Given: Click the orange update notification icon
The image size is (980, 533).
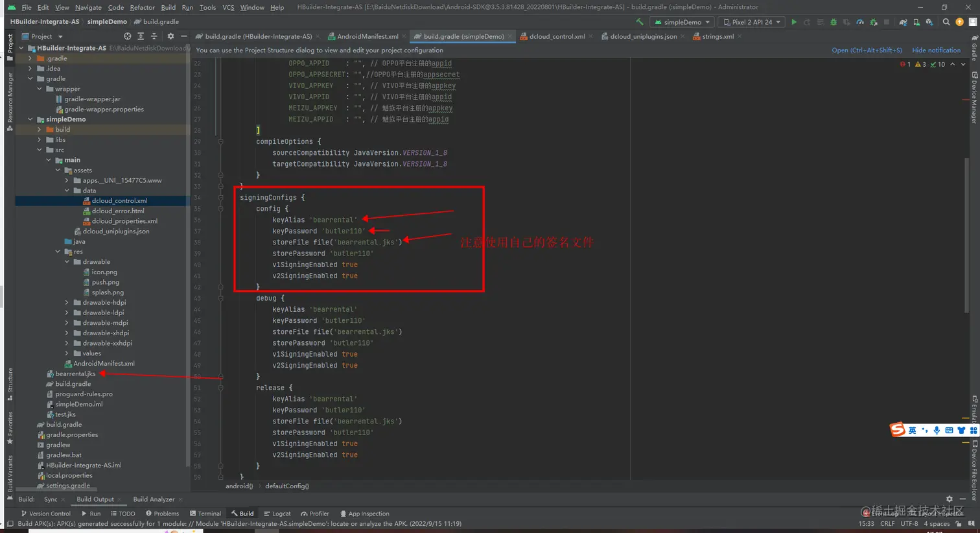Looking at the screenshot, I should 960,22.
